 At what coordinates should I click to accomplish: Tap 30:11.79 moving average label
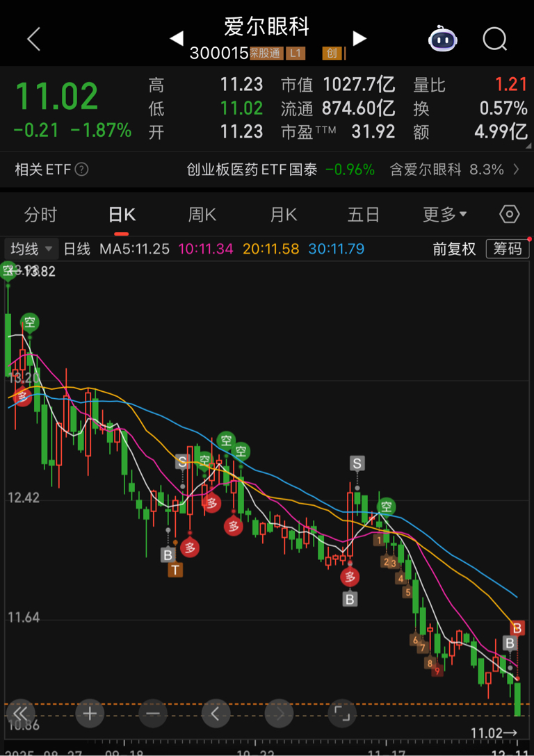[x=337, y=249]
